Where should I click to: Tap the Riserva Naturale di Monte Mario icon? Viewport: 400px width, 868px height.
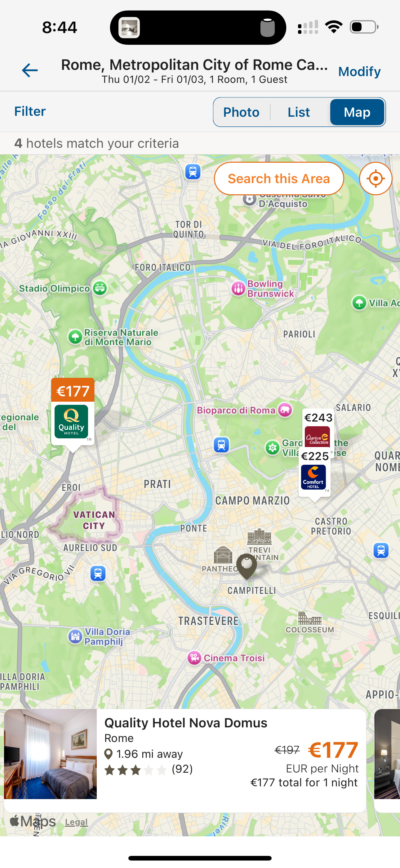click(x=75, y=337)
